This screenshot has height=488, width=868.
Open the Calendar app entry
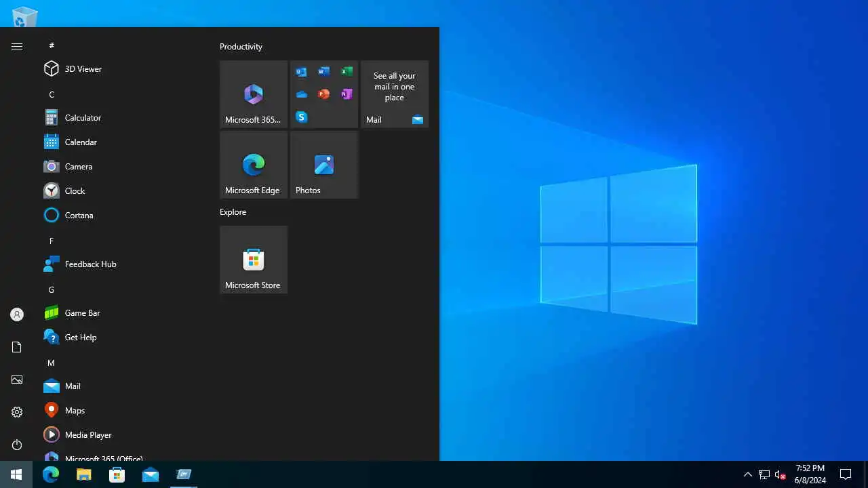pyautogui.click(x=123, y=142)
